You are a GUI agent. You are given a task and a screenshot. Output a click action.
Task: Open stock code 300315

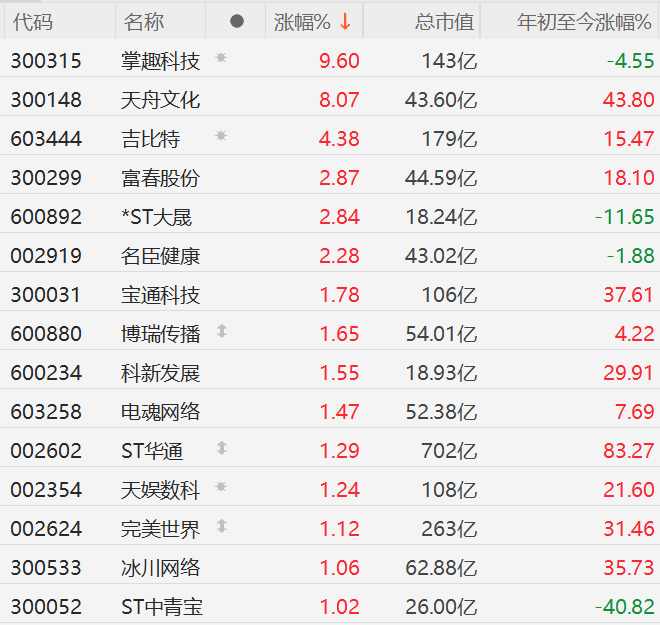(46, 61)
